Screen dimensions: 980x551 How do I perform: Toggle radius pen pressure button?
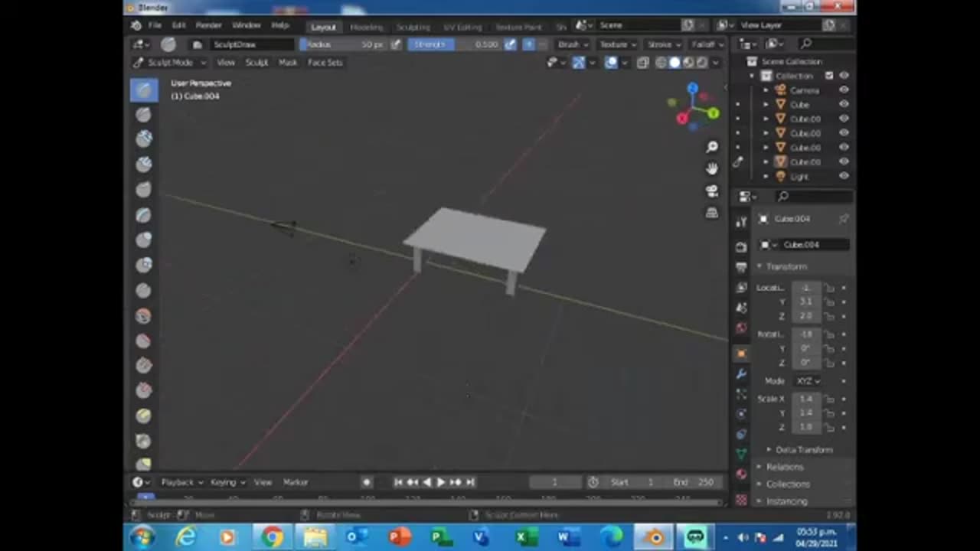pos(396,44)
